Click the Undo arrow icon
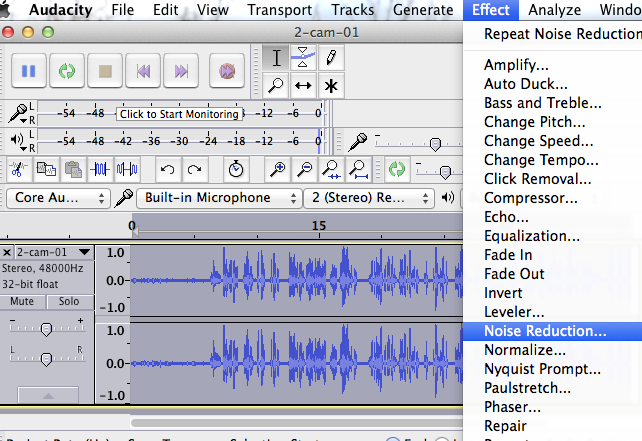The width and height of the screenshot is (642, 441). (167, 169)
